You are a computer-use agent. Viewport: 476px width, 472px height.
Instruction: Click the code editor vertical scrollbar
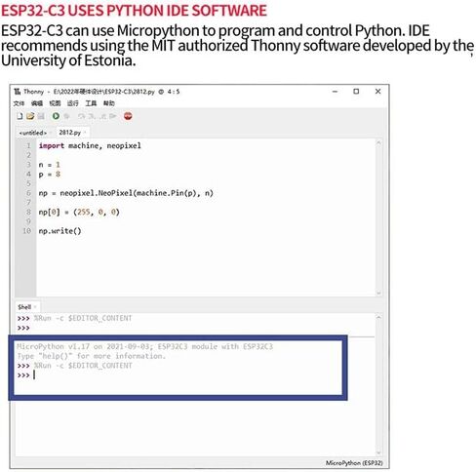pyautogui.click(x=378, y=217)
